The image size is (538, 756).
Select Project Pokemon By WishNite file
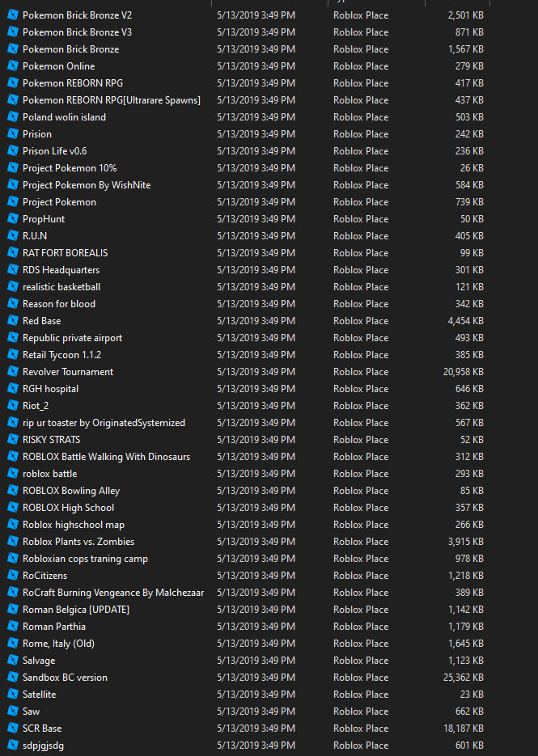[87, 185]
